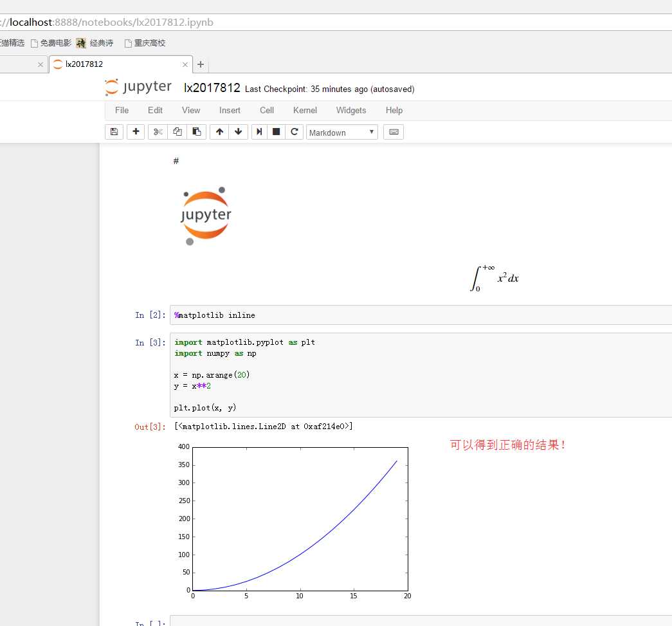This screenshot has height=626, width=672.
Task: Click the Line2D output text
Action: click(264, 426)
